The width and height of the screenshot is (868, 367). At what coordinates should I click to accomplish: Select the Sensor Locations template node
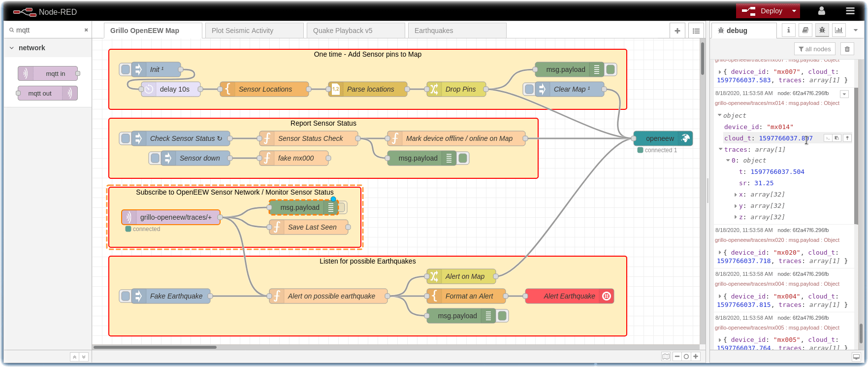coord(264,89)
